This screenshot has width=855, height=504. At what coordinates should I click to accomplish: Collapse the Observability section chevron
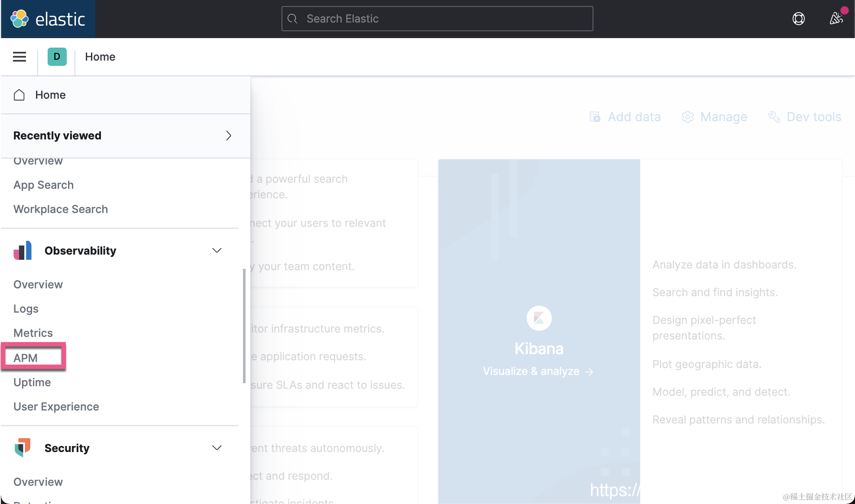click(217, 250)
